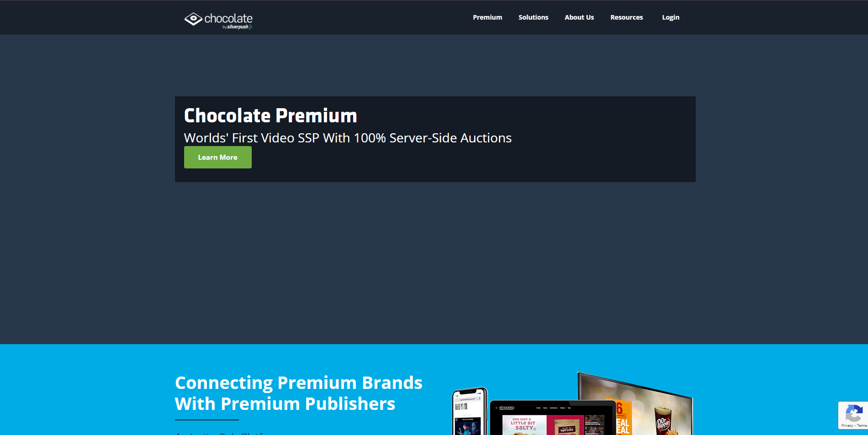Click the smartphone mockup image
The image size is (868, 435).
470,411
